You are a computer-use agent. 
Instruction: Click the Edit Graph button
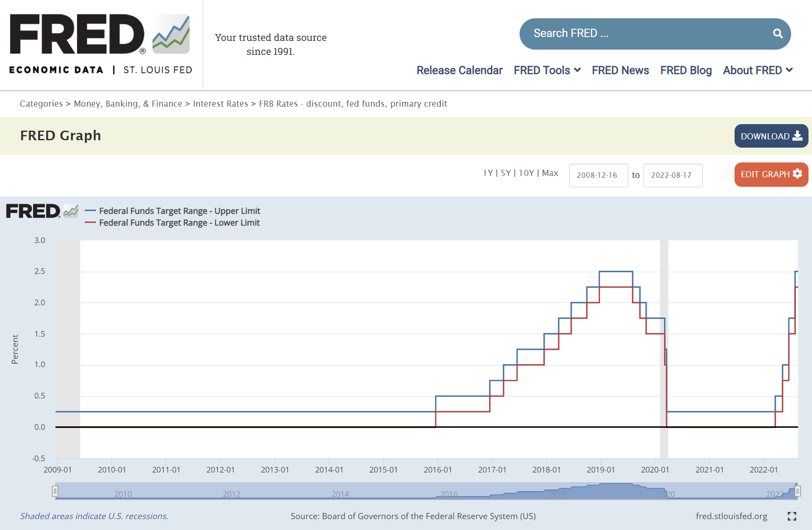(771, 174)
